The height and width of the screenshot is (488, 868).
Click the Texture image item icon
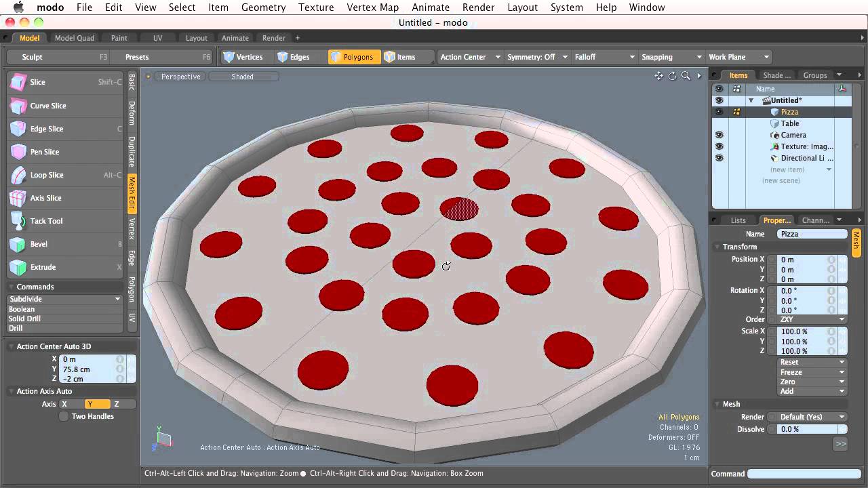pos(774,146)
